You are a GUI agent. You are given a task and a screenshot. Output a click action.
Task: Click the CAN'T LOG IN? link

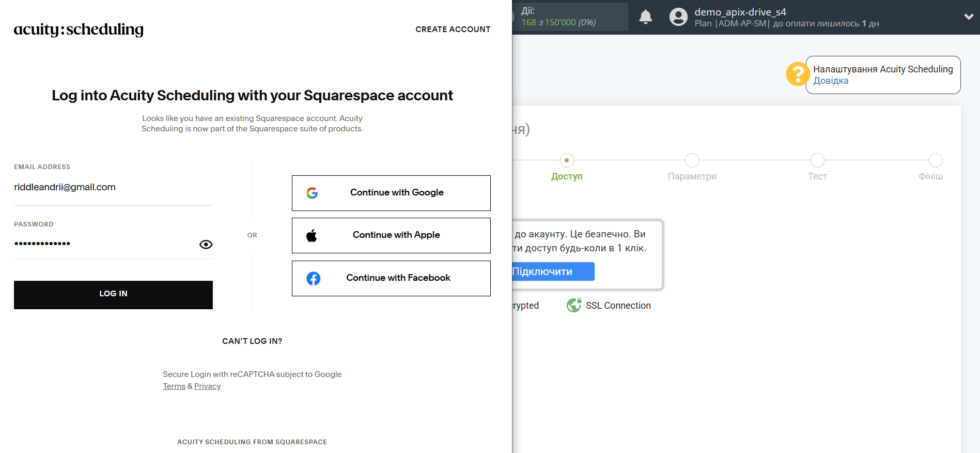coord(252,341)
